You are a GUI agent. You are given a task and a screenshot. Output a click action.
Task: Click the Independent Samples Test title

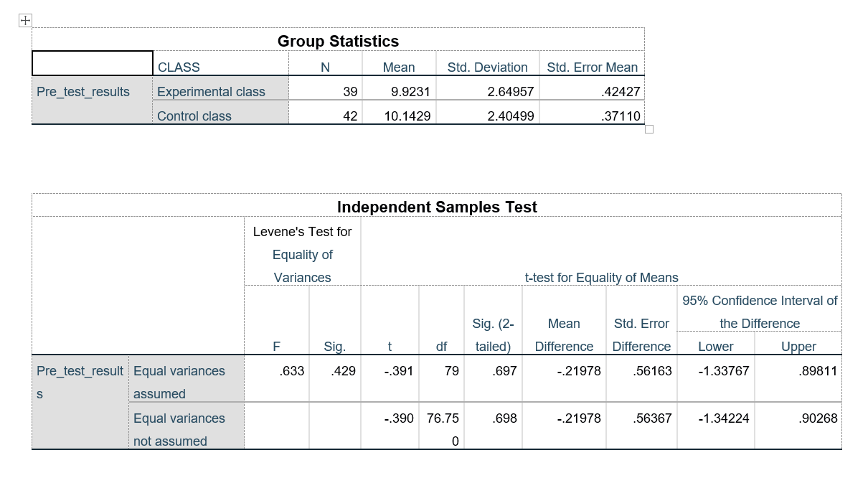coord(437,207)
